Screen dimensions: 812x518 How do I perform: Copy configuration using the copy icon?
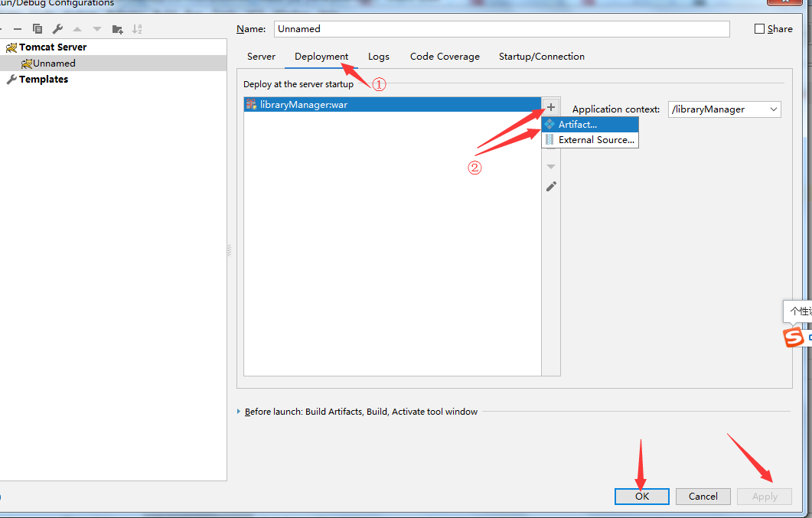pyautogui.click(x=38, y=29)
